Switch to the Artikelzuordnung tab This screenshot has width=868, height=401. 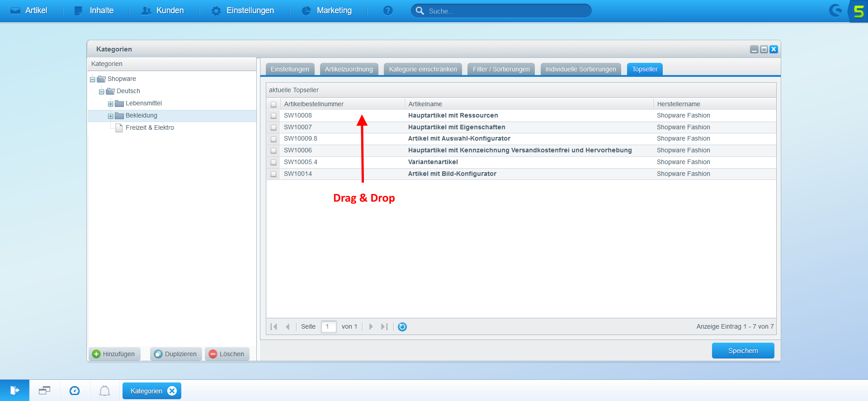tap(349, 69)
